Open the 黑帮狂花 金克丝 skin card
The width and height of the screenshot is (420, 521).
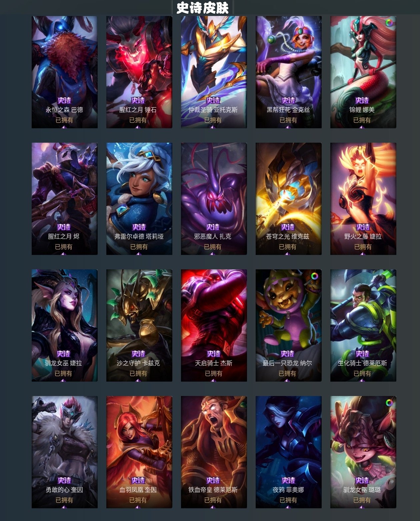click(288, 72)
